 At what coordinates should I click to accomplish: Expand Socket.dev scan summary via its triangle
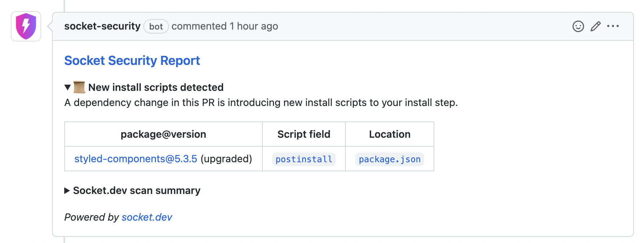(x=67, y=191)
